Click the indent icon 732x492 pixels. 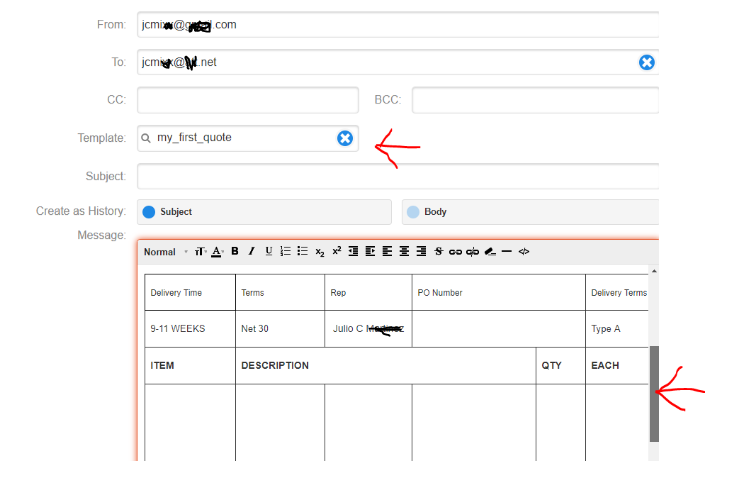[x=370, y=251]
